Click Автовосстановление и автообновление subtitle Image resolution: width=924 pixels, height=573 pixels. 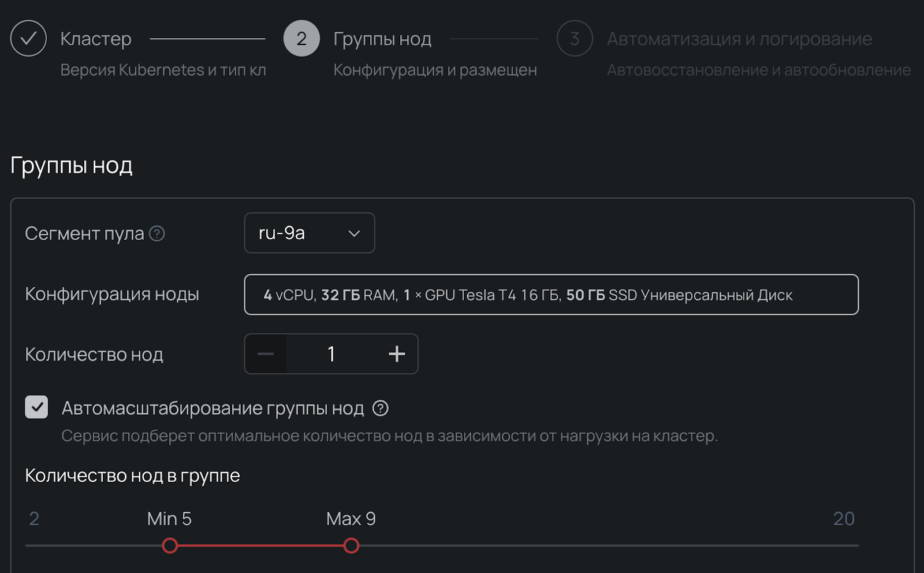coord(759,70)
